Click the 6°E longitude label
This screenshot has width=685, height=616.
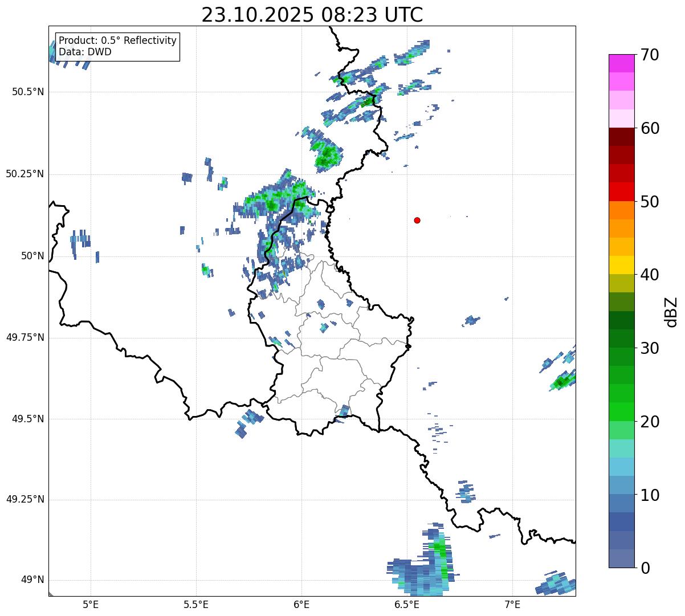pos(301,605)
